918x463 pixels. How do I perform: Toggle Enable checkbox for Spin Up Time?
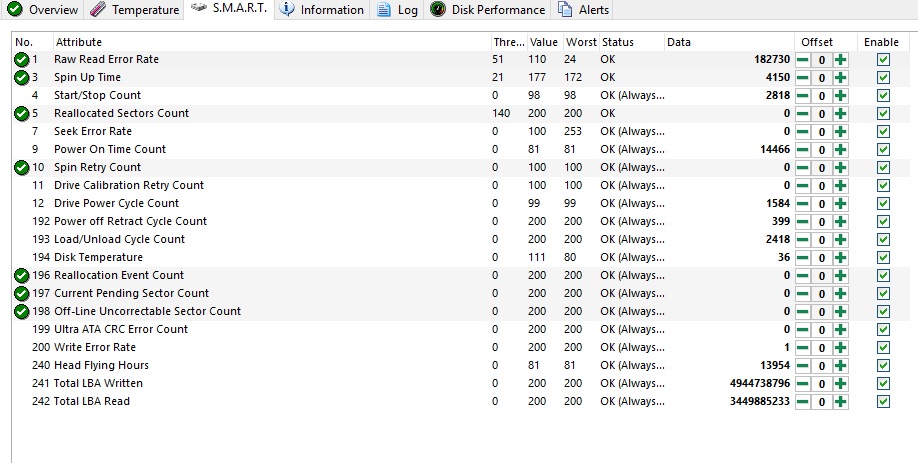tap(883, 78)
